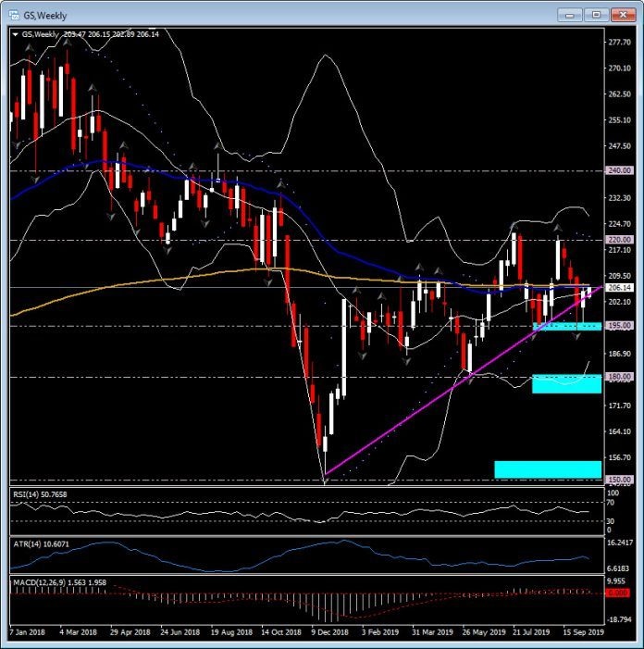Select the 240.00 horizontal level price label
Viewport: 644px width, 649px height.
[619, 170]
